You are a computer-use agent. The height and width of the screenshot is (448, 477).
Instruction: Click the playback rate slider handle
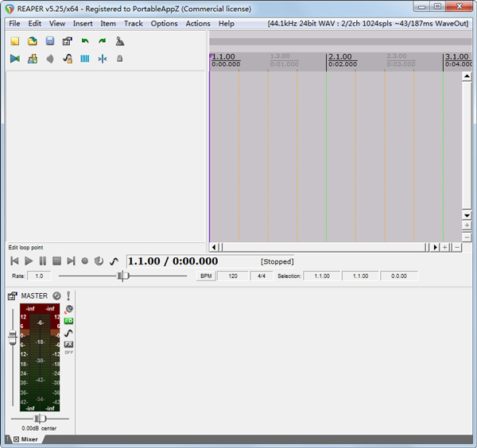click(122, 276)
